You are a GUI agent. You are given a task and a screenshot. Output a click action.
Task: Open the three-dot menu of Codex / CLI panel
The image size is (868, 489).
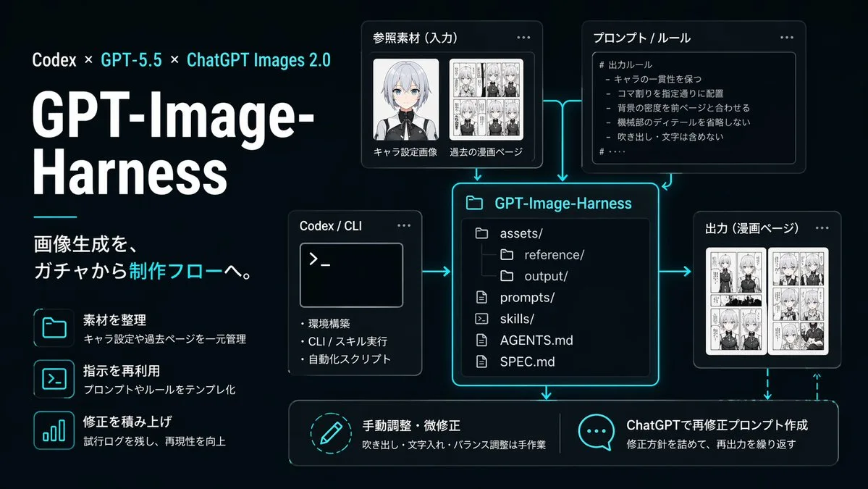[x=404, y=225]
